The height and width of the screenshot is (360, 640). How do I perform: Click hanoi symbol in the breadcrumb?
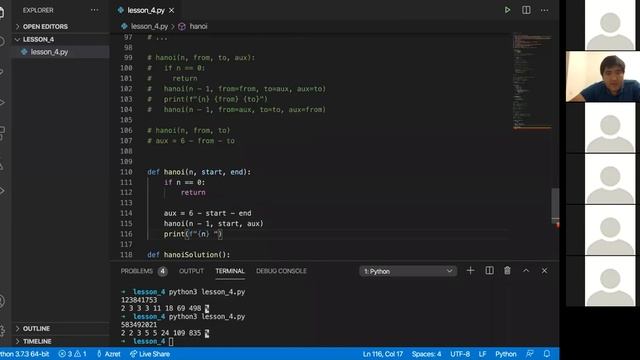(x=198, y=27)
